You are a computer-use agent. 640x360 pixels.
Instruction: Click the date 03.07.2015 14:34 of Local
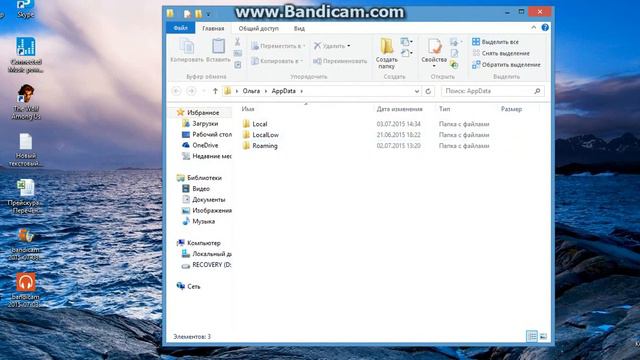(x=398, y=124)
